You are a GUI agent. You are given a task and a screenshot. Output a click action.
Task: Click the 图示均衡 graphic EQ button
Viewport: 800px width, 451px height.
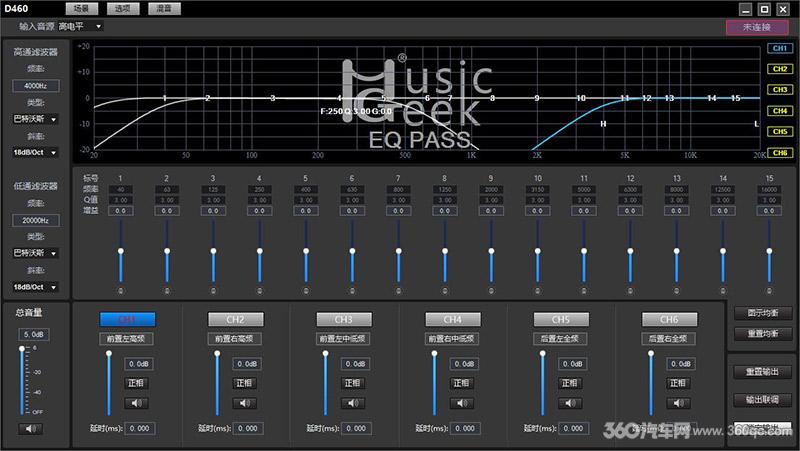[763, 313]
